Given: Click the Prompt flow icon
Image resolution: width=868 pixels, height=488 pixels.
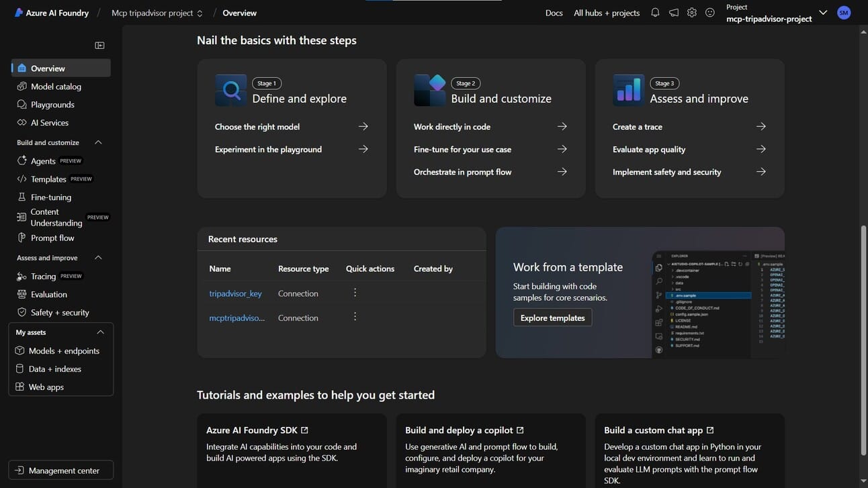Looking at the screenshot, I should [x=22, y=238].
